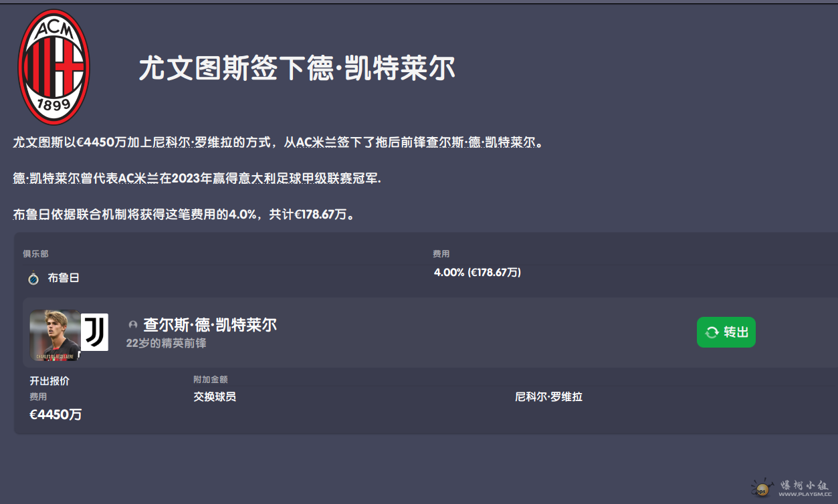This screenshot has width=838, height=504.
Task: Click the 费用 column header above 4.00%
Action: point(441,254)
